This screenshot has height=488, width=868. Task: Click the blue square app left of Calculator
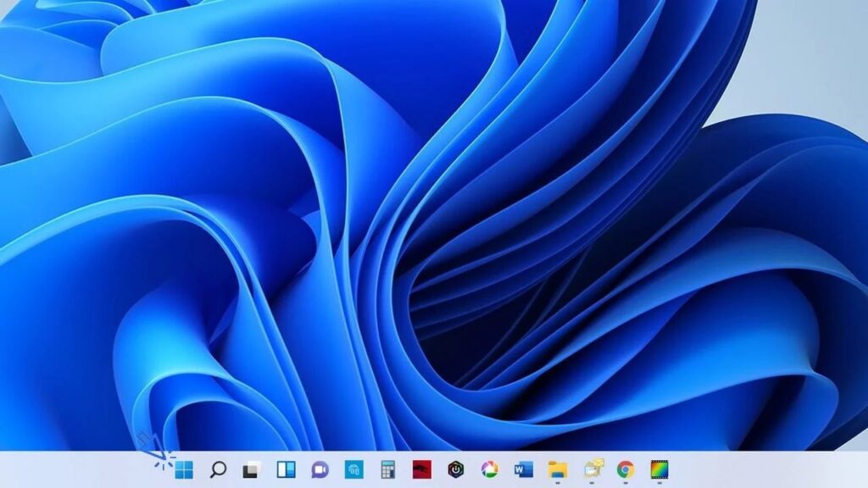(x=353, y=469)
